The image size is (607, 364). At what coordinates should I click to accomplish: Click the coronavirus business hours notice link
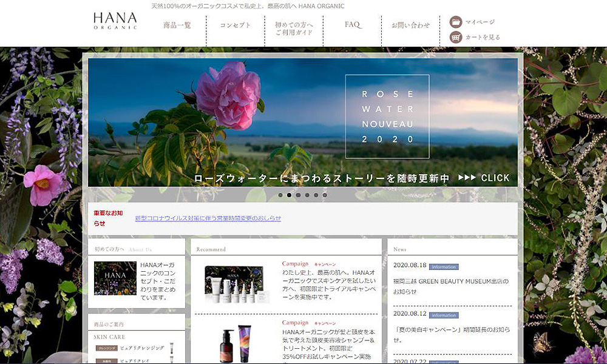(208, 218)
